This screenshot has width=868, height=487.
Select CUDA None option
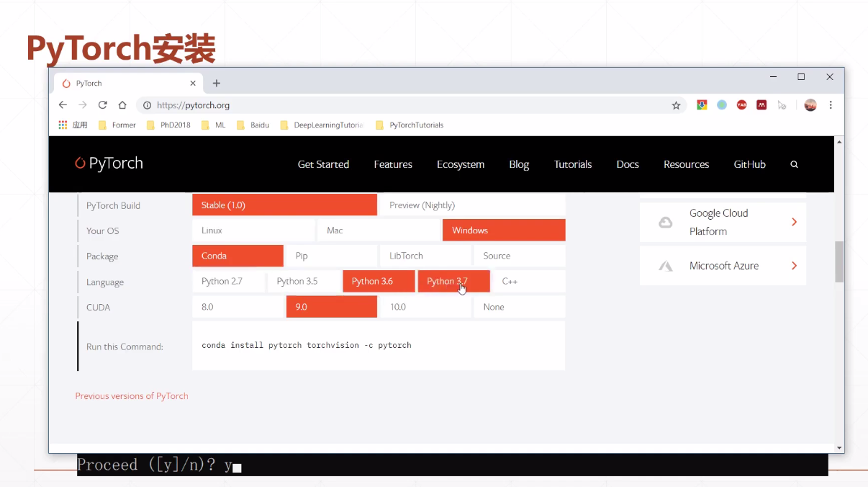point(520,307)
